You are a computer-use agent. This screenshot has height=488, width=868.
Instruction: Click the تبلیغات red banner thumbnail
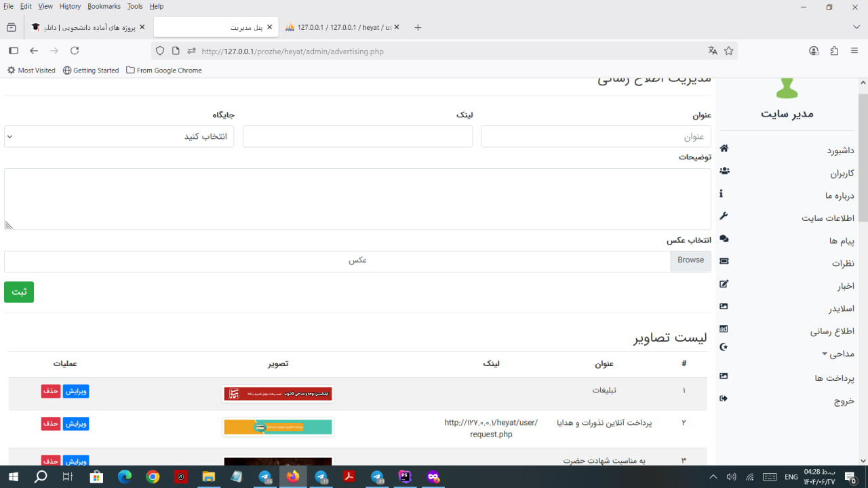[278, 394]
